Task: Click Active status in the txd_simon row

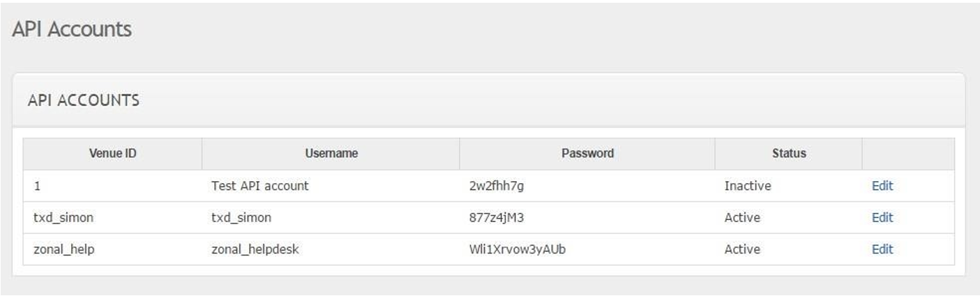Action: pos(742,217)
